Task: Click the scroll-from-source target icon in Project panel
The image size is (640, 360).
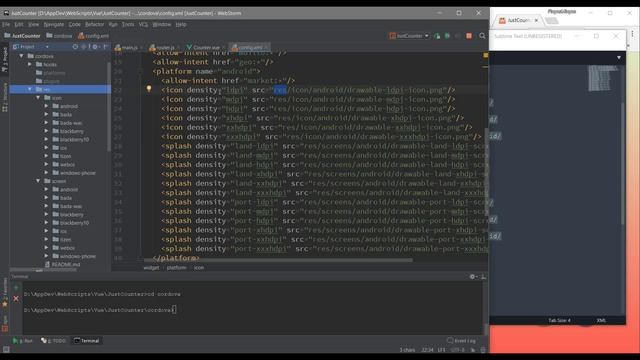Action: click(75, 47)
